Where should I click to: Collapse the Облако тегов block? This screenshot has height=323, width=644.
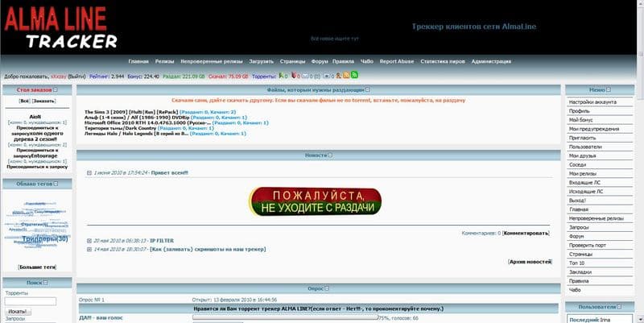coord(56,184)
